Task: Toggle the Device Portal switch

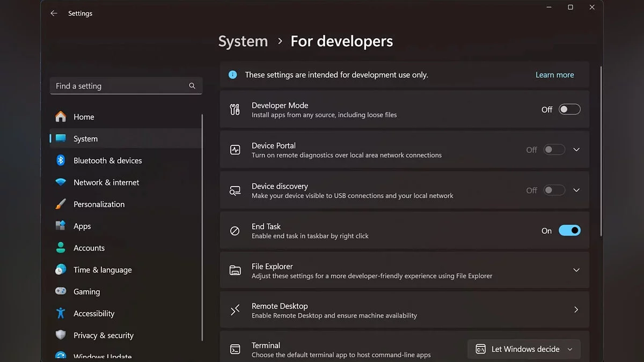Action: (554, 150)
